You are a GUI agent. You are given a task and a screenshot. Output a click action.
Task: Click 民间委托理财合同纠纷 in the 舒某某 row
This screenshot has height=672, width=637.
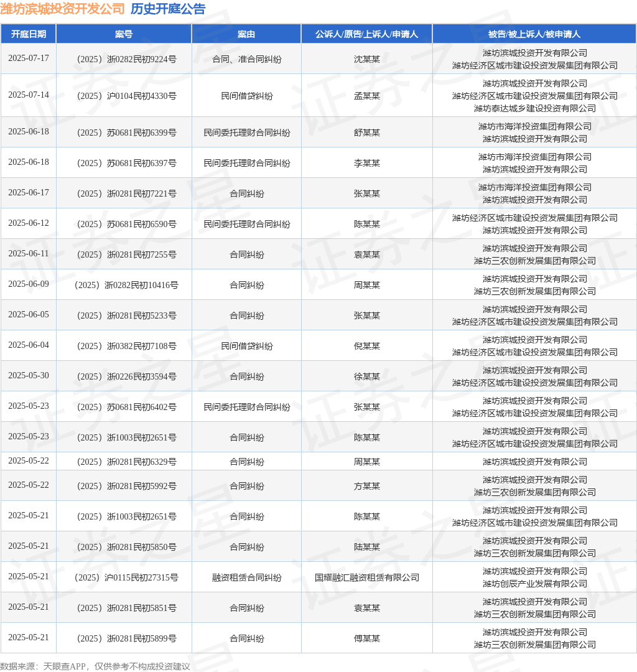(x=247, y=133)
